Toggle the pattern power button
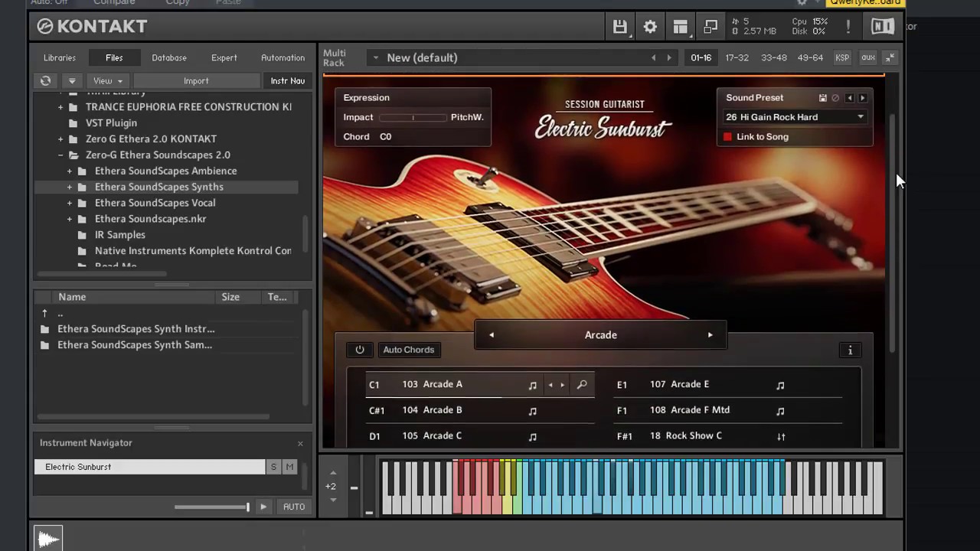 [359, 350]
